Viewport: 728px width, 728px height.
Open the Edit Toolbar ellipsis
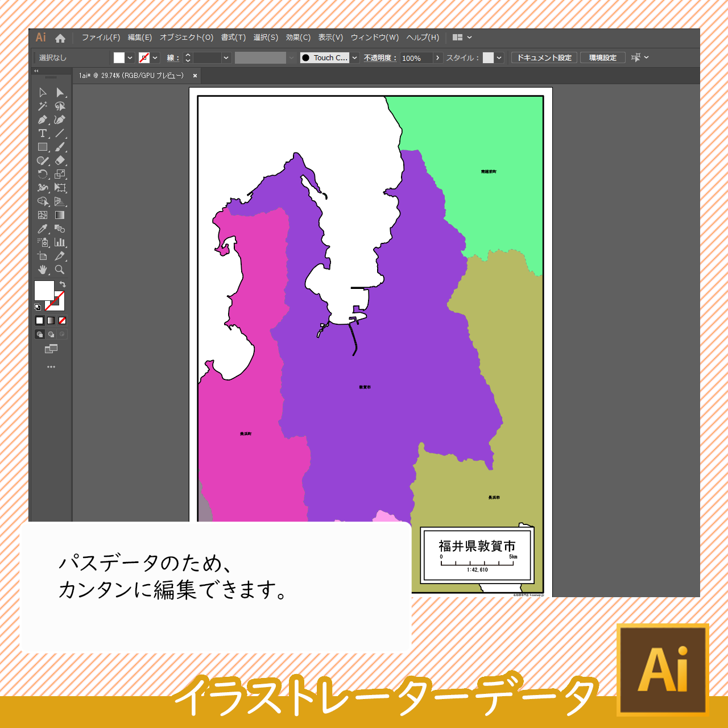51,367
